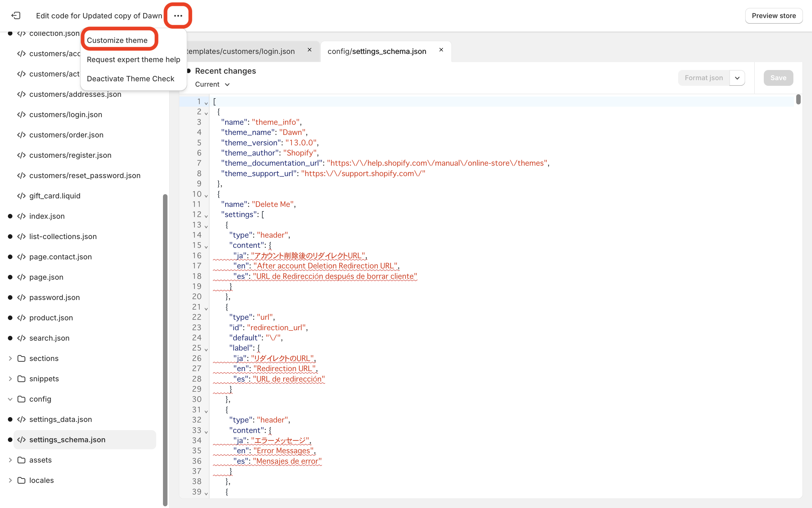Click the Recent changes heading
This screenshot has height=508, width=812.
click(225, 71)
